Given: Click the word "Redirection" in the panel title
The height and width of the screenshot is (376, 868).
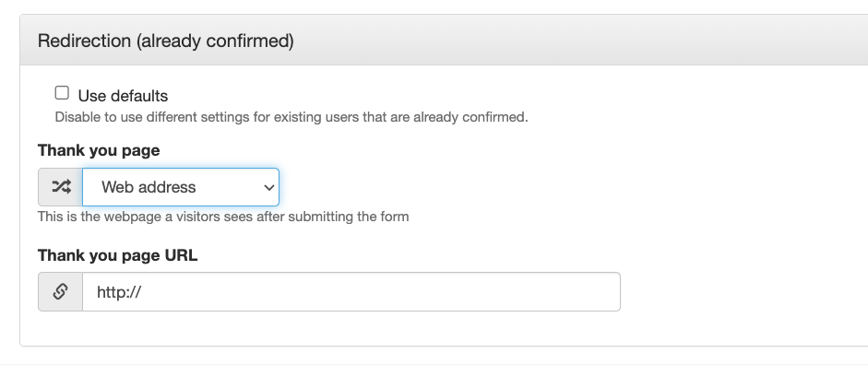Looking at the screenshot, I should [x=85, y=41].
